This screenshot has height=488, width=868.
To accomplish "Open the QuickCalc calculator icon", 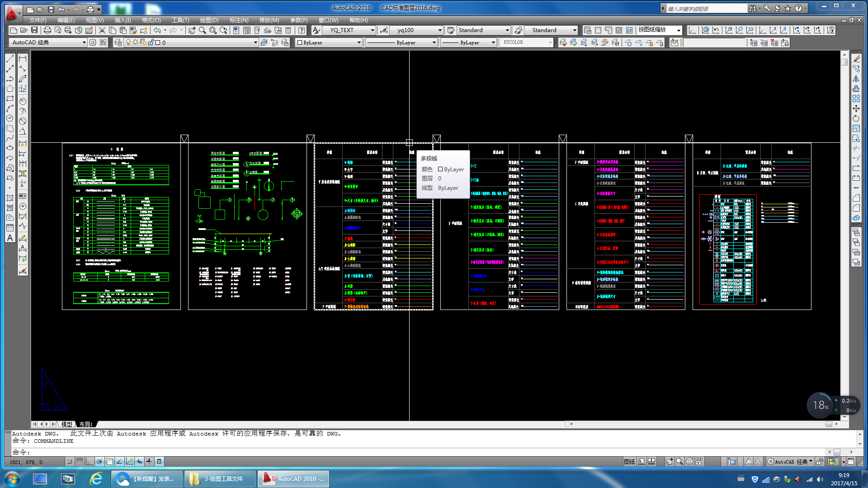I will [288, 30].
